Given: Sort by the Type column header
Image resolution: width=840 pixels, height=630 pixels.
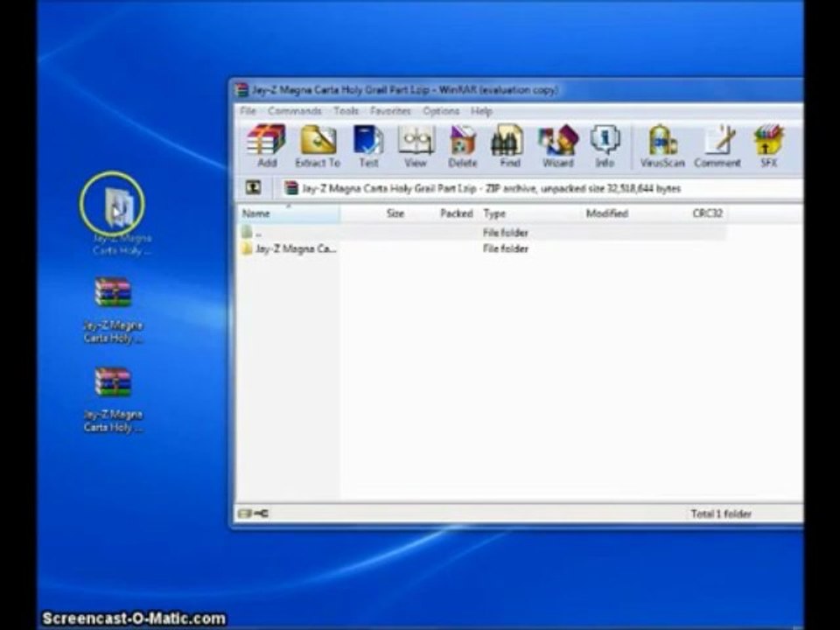Looking at the screenshot, I should coord(530,213).
